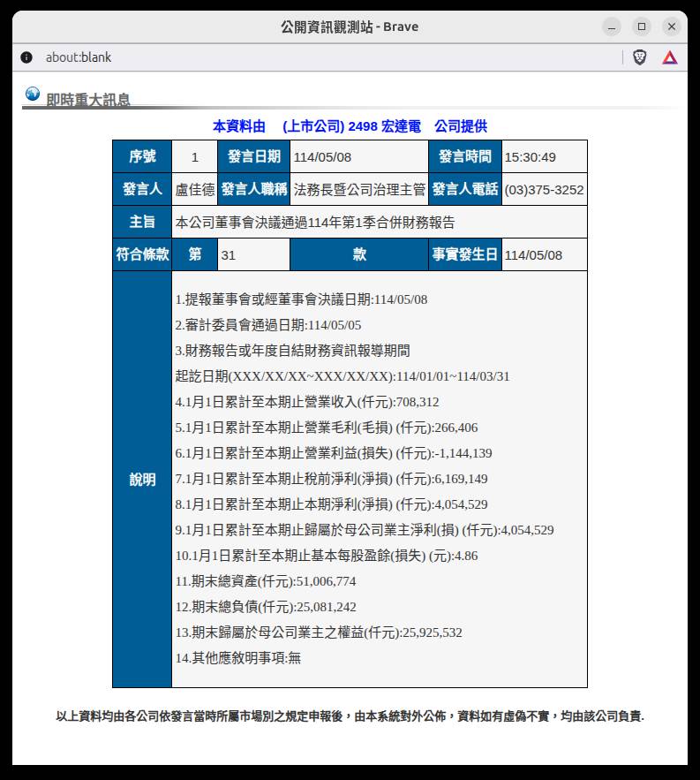Click line 6 營業利益 -1,144,139
Image resolution: width=700 pixels, height=780 pixels.
click(x=334, y=453)
